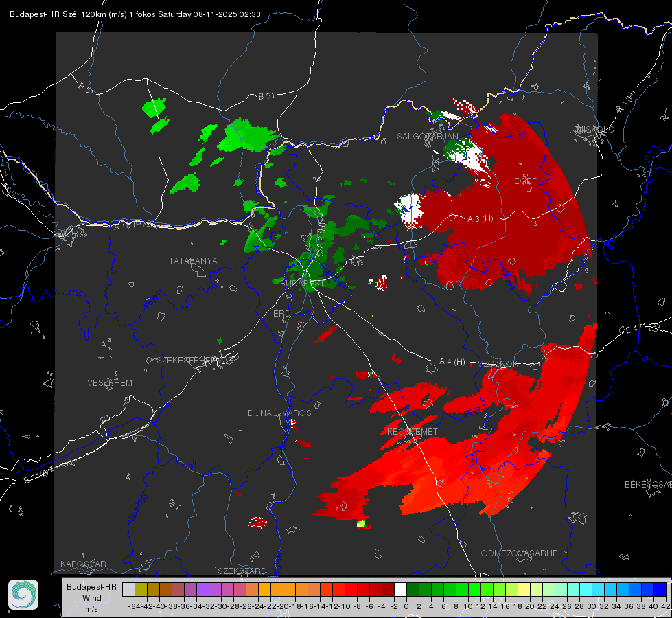Image resolution: width=672 pixels, height=618 pixels.
Task: Select the olive legend swatch after -64
Action: coord(141,590)
